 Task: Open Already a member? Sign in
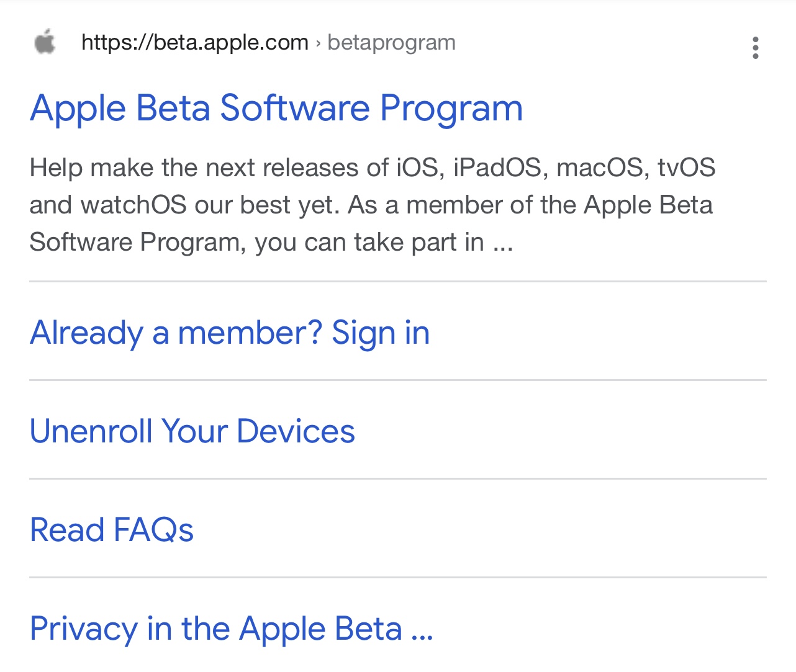230,333
